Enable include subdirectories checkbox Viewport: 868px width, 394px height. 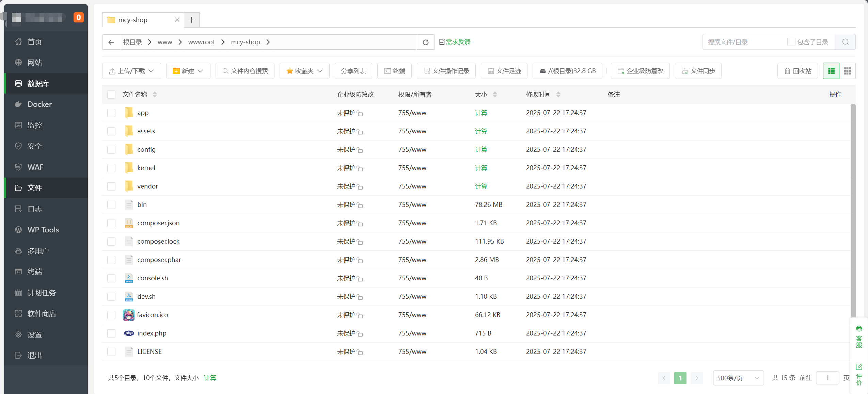pos(791,42)
